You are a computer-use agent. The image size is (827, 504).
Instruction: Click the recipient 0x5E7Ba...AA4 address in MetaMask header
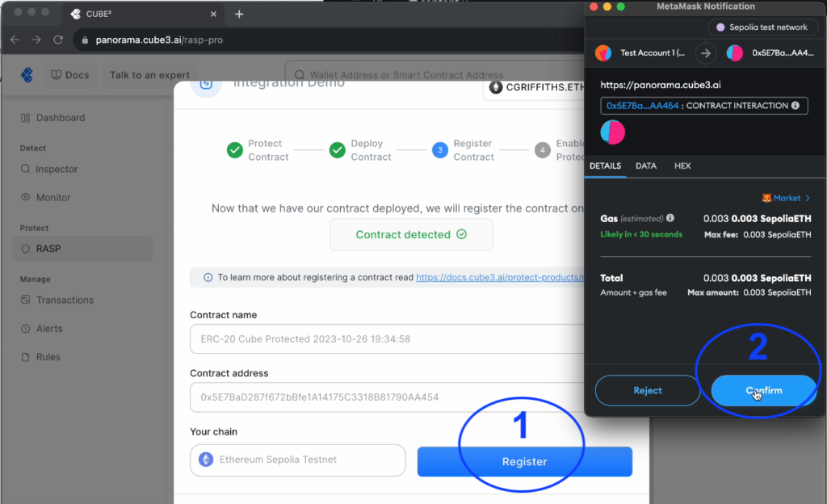click(x=783, y=52)
